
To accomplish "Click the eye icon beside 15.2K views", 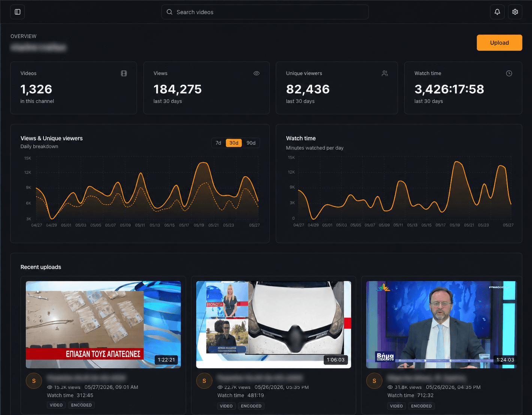I will [49, 387].
